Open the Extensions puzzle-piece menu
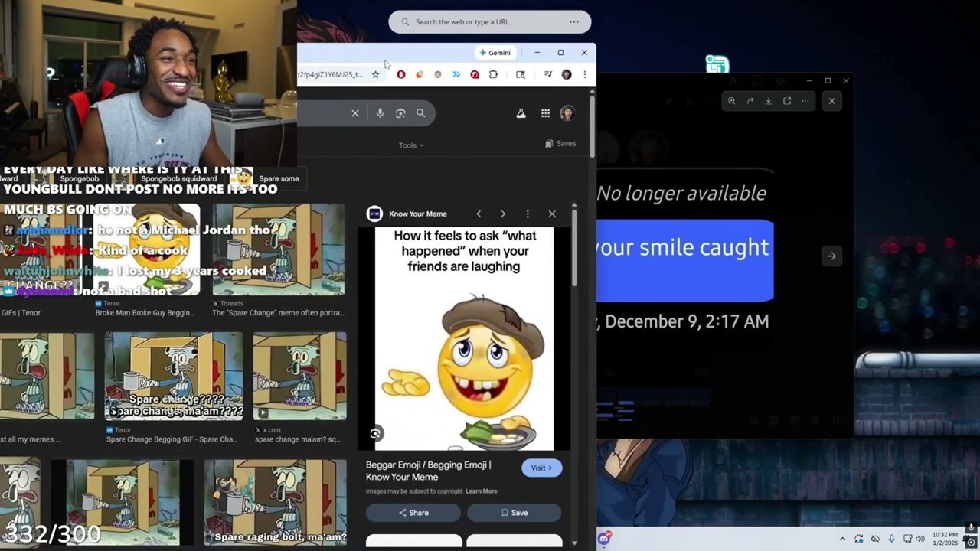 coord(493,74)
